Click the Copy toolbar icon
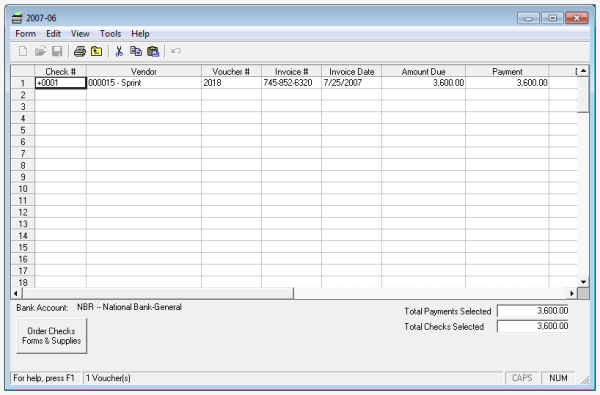Viewport: 600px width, 395px height. (x=136, y=51)
